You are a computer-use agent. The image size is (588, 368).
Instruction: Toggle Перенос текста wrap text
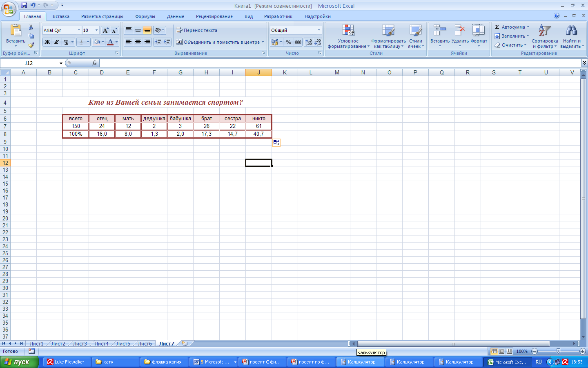(x=196, y=30)
